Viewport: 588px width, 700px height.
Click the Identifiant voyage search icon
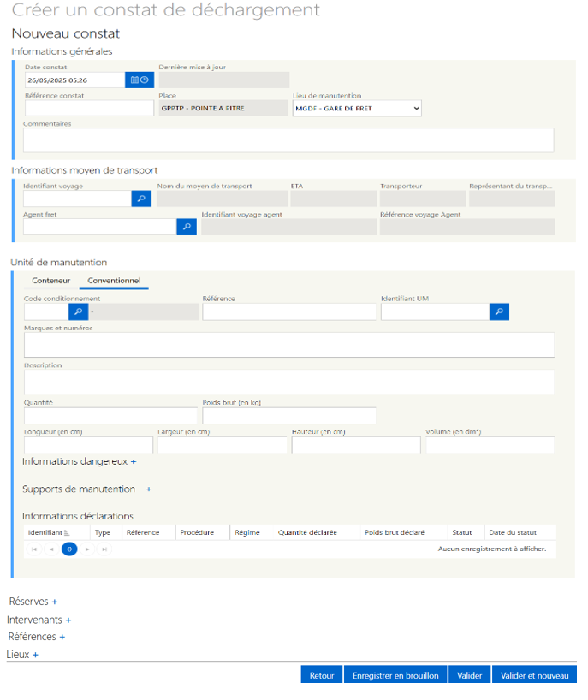141,199
